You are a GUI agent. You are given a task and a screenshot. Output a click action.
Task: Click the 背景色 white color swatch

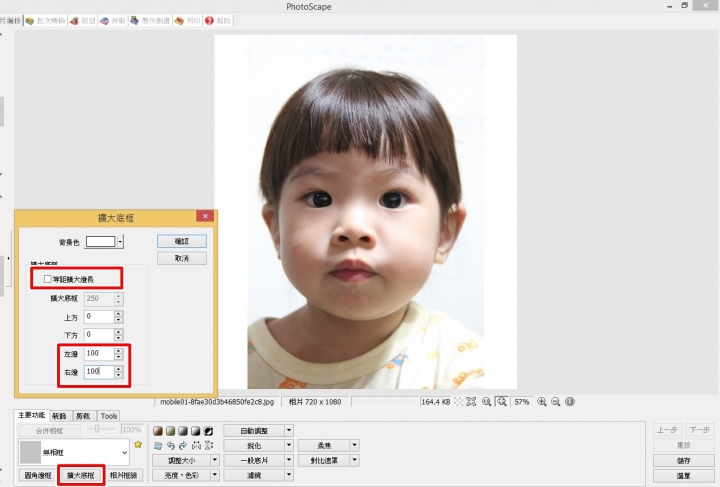(100, 241)
